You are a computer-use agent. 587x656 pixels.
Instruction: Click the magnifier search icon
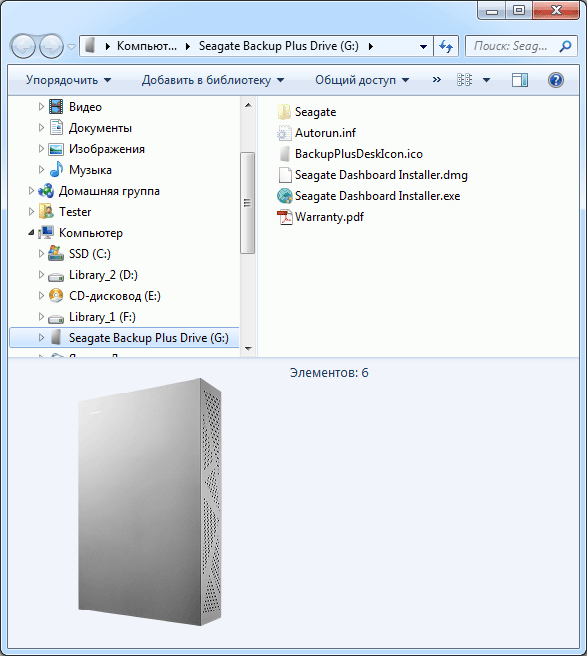point(566,46)
